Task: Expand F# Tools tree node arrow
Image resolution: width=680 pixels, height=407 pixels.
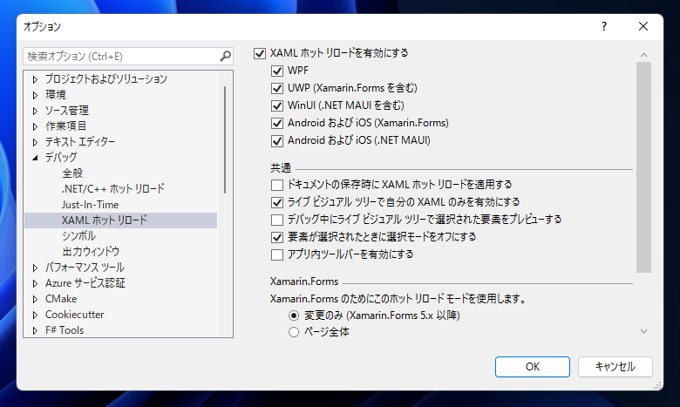Action: point(35,330)
